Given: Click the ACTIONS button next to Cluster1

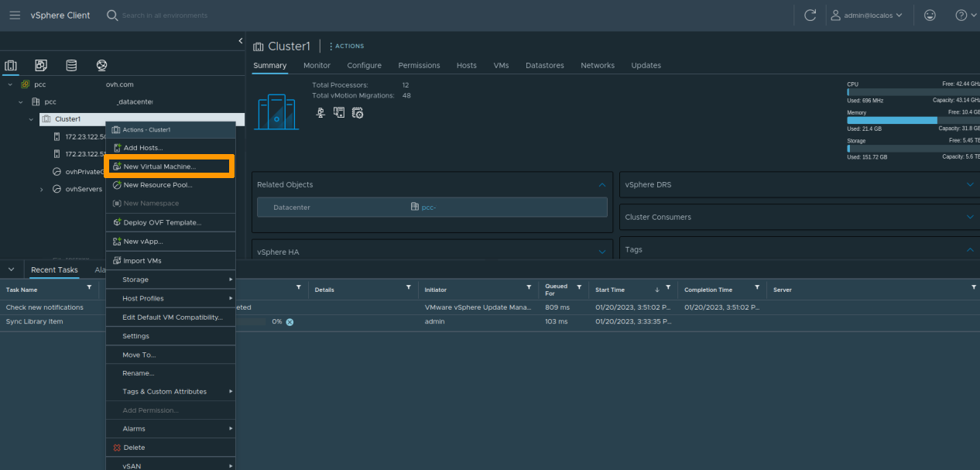Looking at the screenshot, I should [346, 46].
